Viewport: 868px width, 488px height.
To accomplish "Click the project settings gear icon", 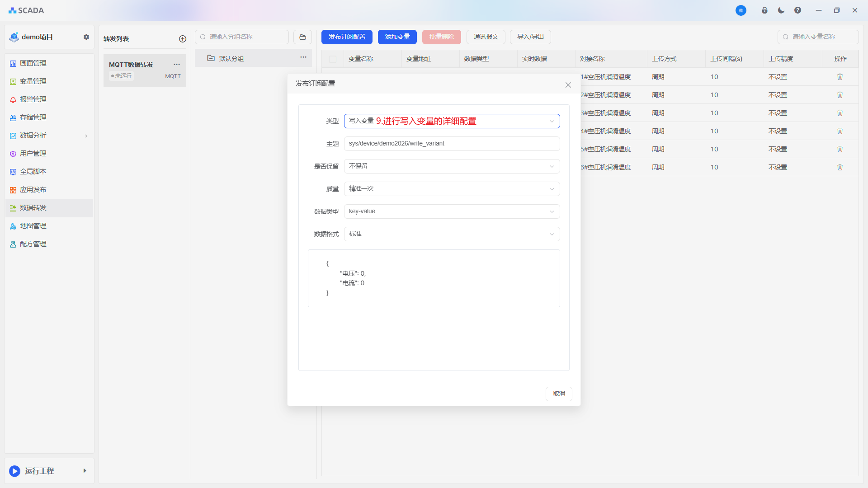I will coord(86,37).
